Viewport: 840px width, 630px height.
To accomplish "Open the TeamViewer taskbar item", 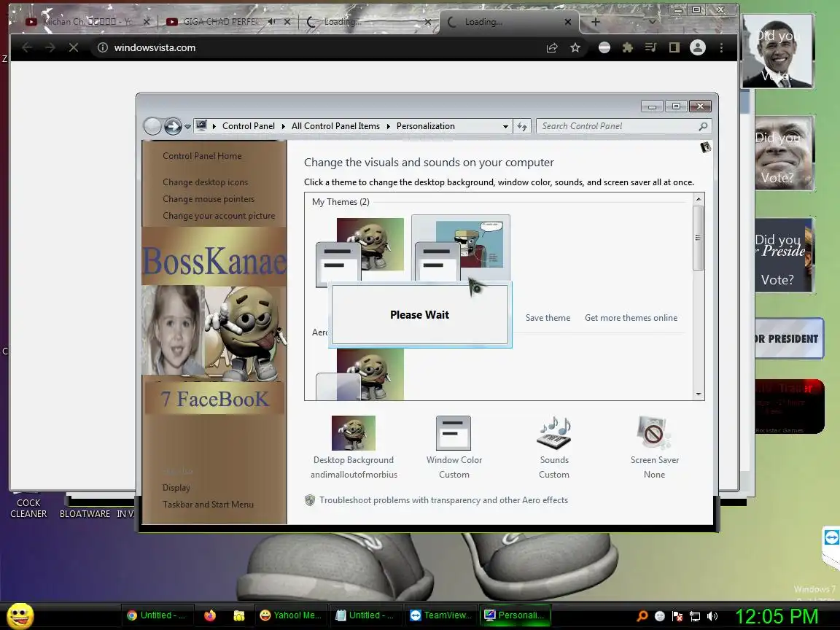I will click(x=441, y=615).
